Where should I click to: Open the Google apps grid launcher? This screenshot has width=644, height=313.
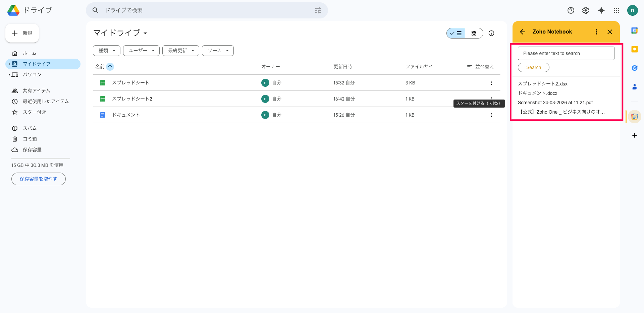coord(616,10)
